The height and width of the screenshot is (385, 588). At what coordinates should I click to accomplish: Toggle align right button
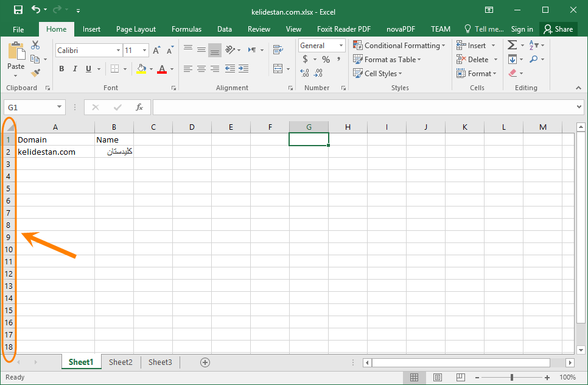[x=215, y=69]
